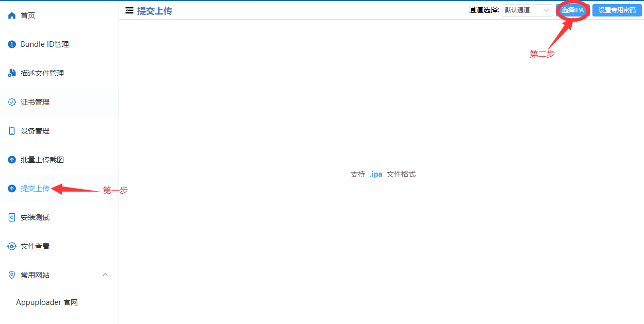Click the 安装测试 icon
Image resolution: width=644 pixels, height=324 pixels.
12,218
